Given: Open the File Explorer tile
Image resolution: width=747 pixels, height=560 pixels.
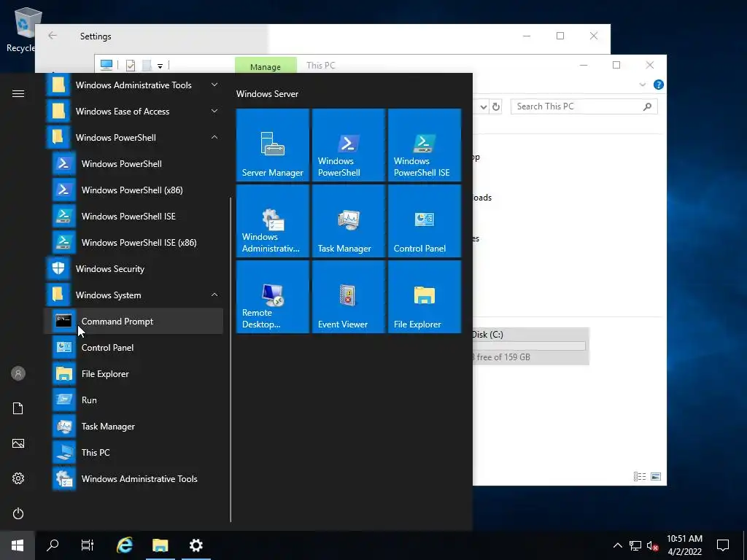Looking at the screenshot, I should (x=425, y=297).
